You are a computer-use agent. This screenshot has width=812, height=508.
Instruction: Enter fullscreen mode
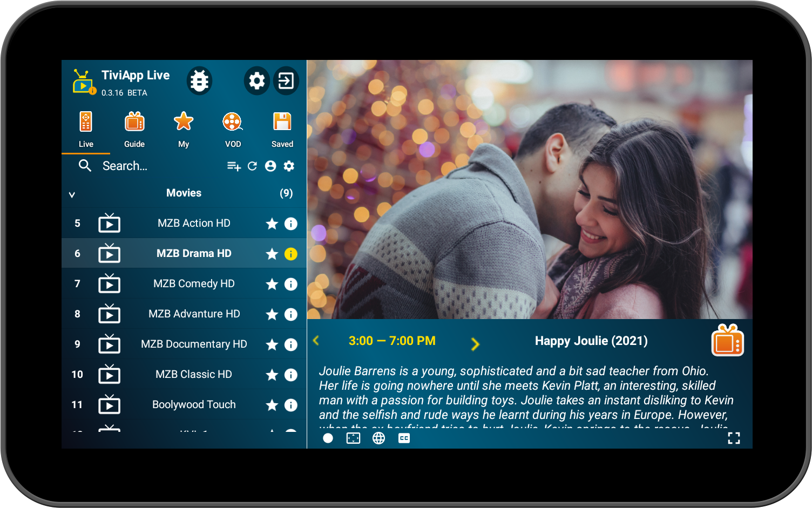734,438
